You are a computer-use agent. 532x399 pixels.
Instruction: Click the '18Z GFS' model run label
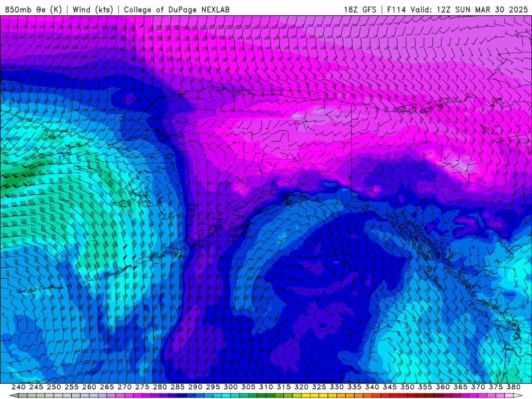tap(360, 9)
